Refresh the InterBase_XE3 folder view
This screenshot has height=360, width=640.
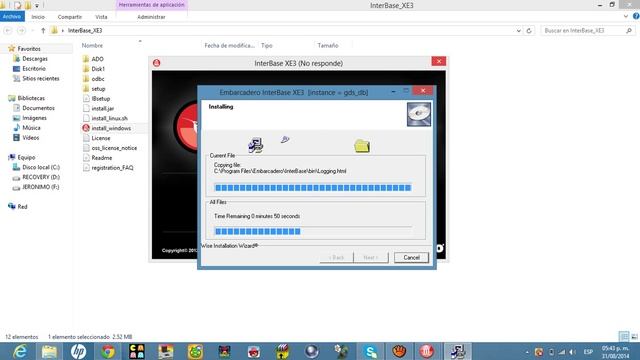[x=529, y=31]
